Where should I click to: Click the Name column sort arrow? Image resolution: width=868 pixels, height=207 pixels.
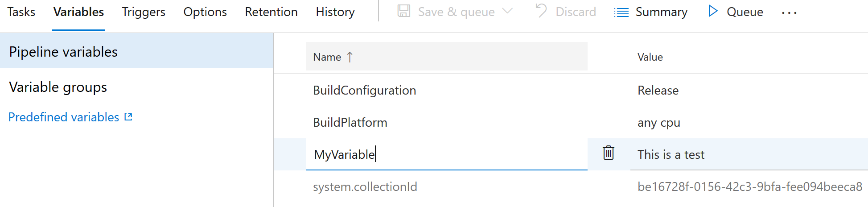(350, 57)
